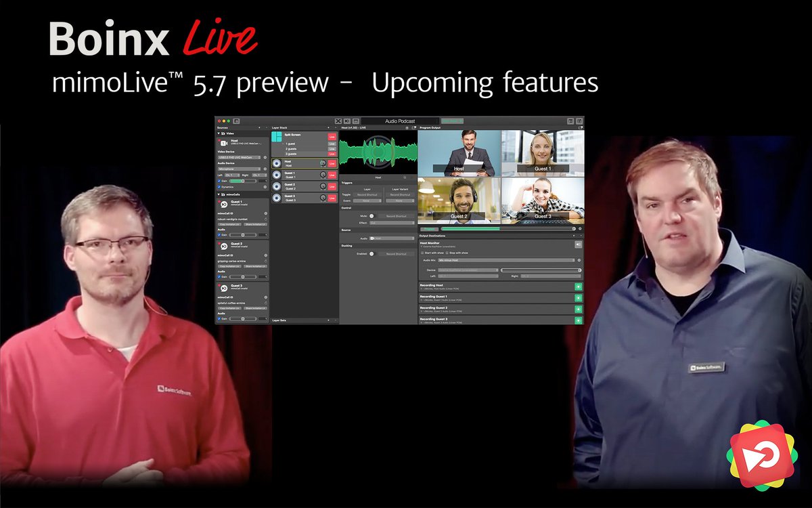Open the Audio Device Microphone dropdown
Screen dimensions: 812x508
point(239,169)
